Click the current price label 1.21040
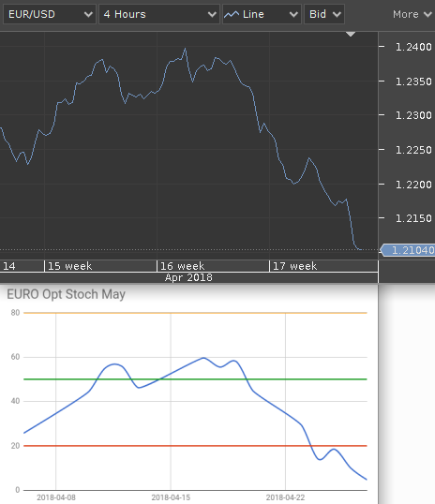Image resolution: width=435 pixels, height=504 pixels. [408, 250]
